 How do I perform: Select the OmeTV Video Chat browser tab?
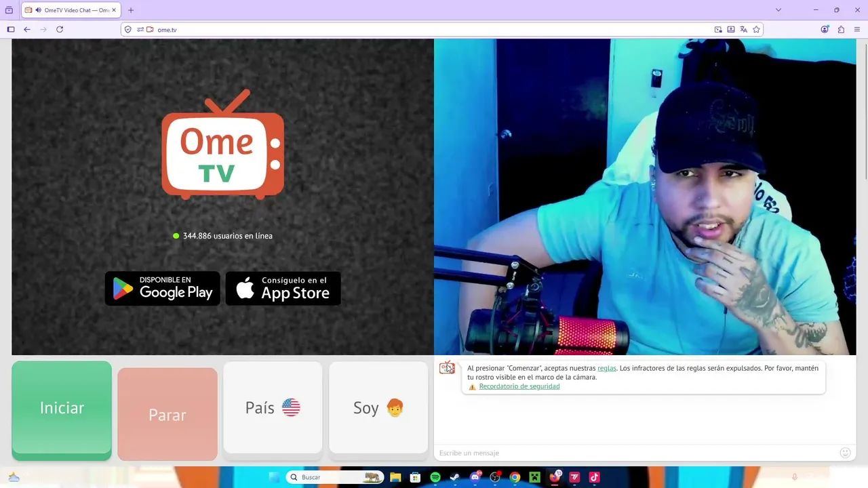click(x=71, y=10)
